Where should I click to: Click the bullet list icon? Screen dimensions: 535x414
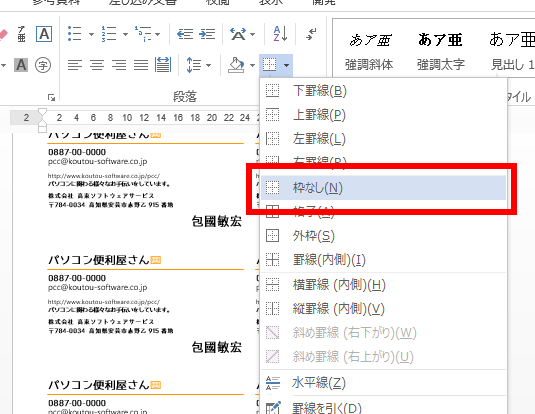tap(74, 34)
